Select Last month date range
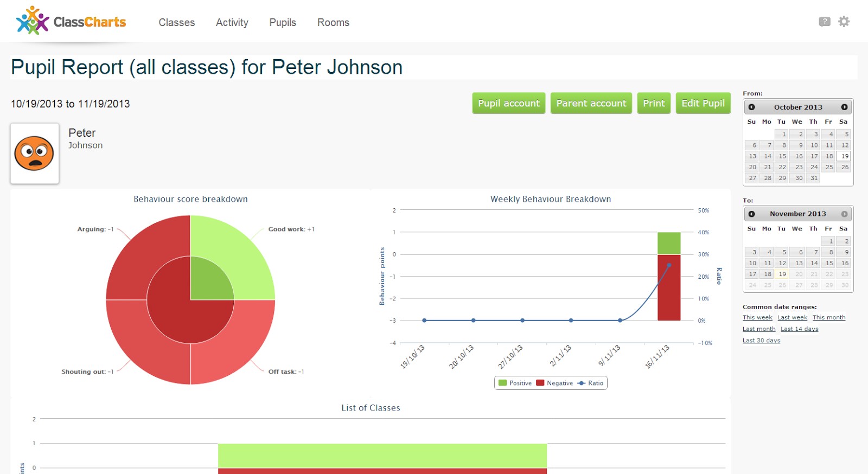Viewport: 868px width, 474px height. [x=759, y=329]
